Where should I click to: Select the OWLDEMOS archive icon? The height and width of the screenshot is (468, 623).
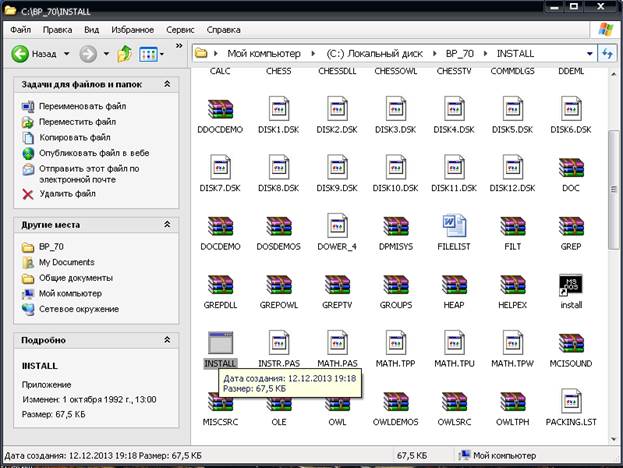click(x=396, y=401)
